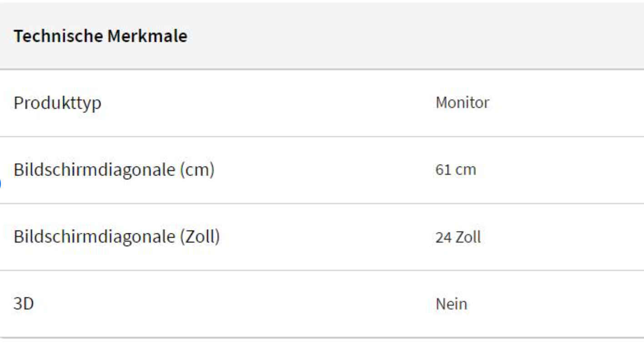Screen dimensions: 644x348
Task: Click the "(cm)" unit in the row label
Action: 196,170
